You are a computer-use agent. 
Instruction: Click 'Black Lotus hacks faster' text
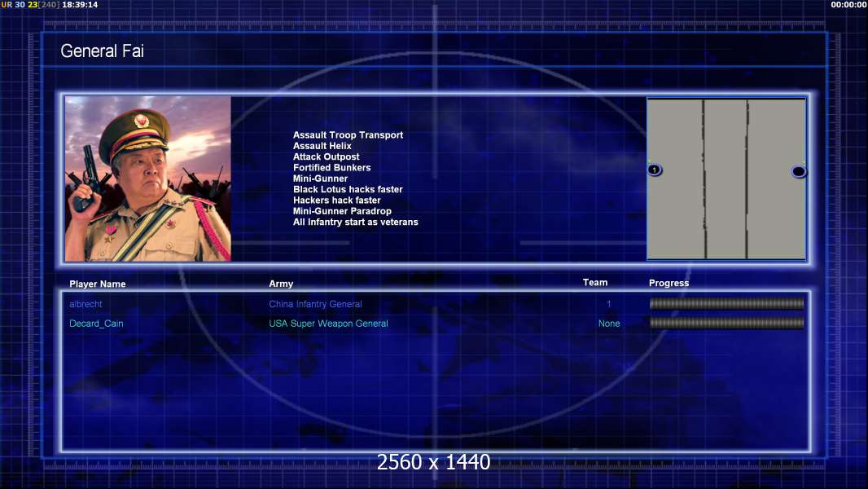[x=349, y=189]
